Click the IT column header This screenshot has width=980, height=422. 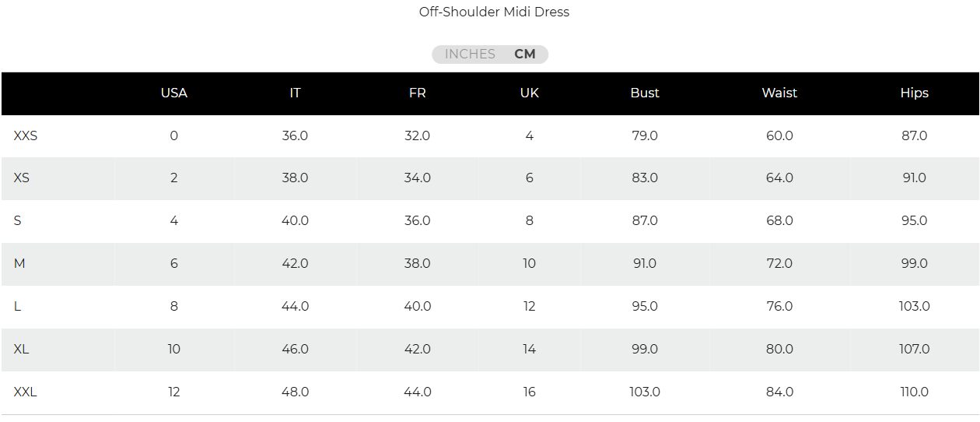(295, 93)
